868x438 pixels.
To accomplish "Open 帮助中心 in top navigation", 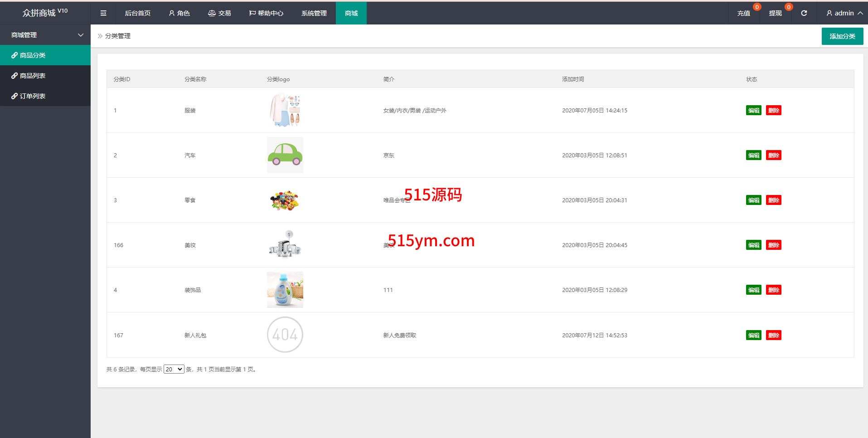I will (x=266, y=13).
